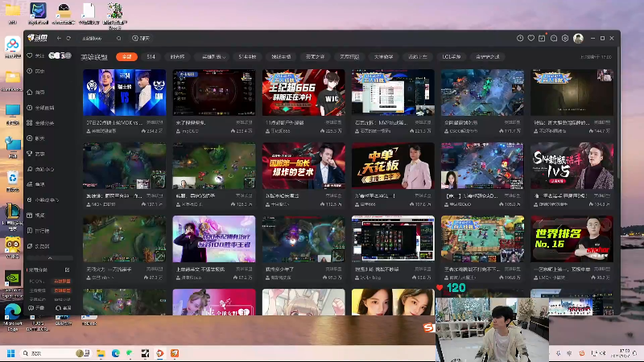Open 关注 heart item in sidebar
Viewport: 644px width, 362px height.
35,56
